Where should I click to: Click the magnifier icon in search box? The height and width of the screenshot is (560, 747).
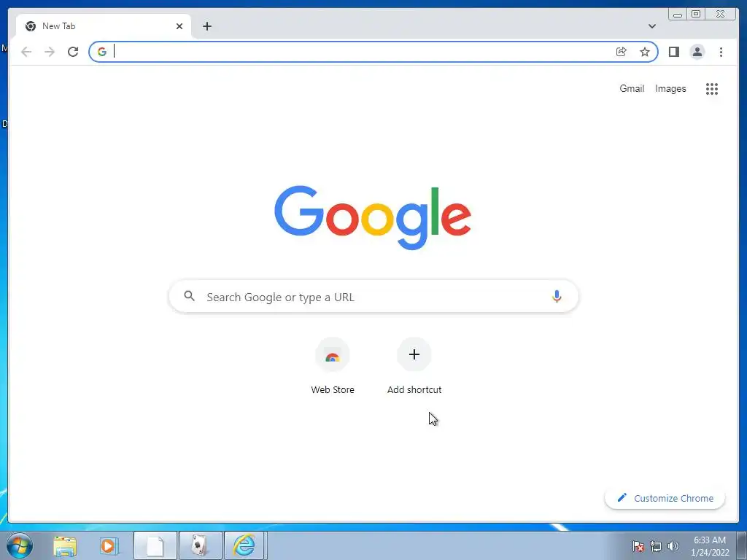(189, 296)
